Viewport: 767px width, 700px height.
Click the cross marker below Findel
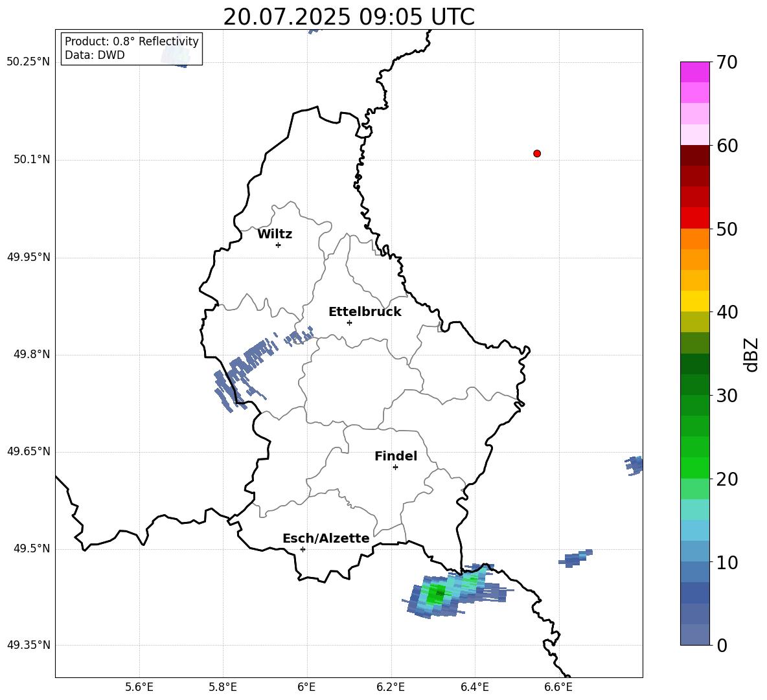click(x=395, y=468)
